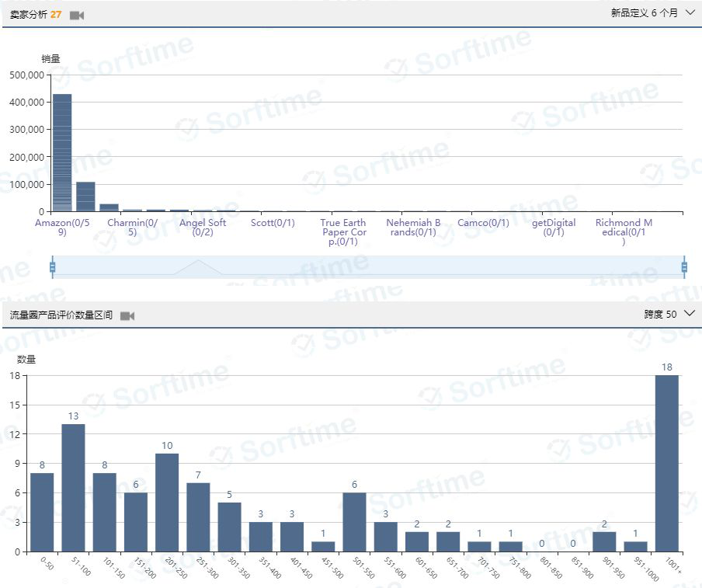Viewport: 702px width, 588px height.
Task: Click the orange 27 count next to 卖家分析
Action: (x=56, y=15)
